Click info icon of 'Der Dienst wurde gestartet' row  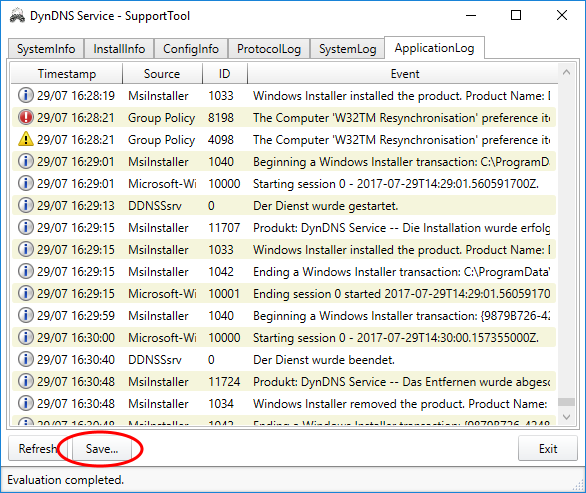pyautogui.click(x=26, y=205)
